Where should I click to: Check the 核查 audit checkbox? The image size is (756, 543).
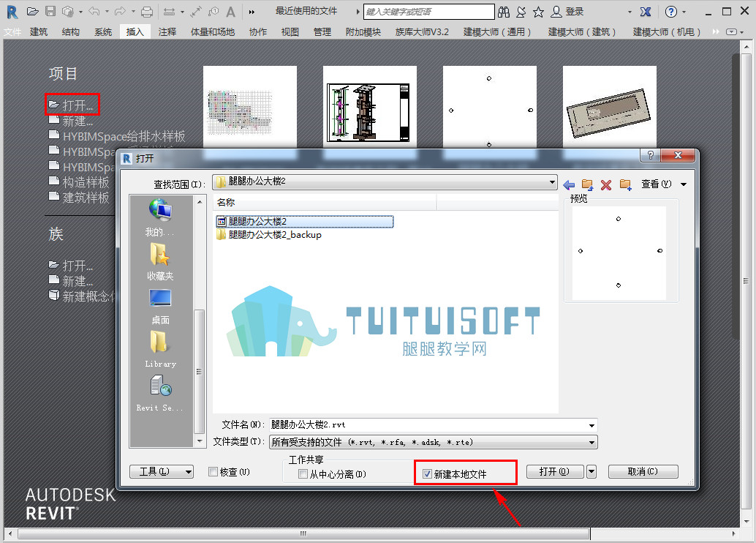[213, 471]
